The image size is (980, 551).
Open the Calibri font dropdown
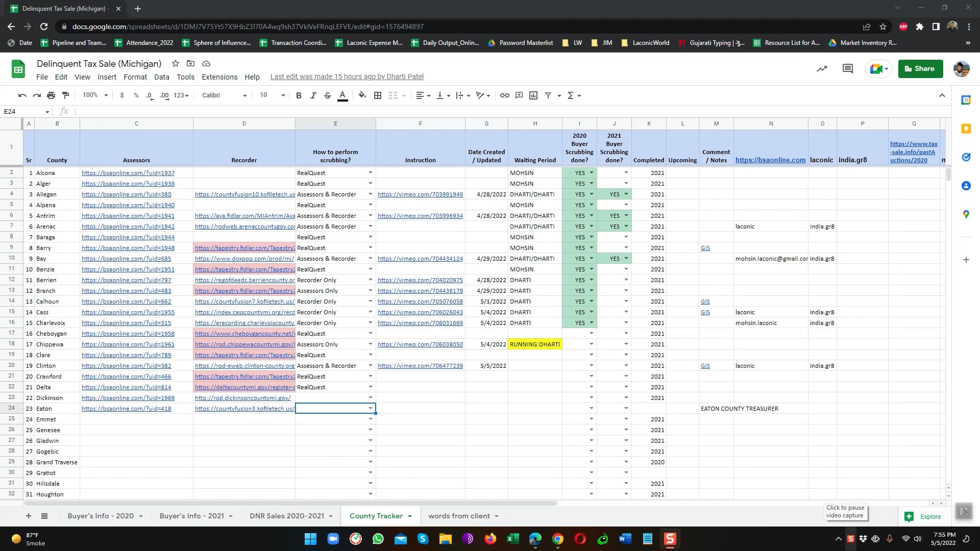[x=224, y=95]
